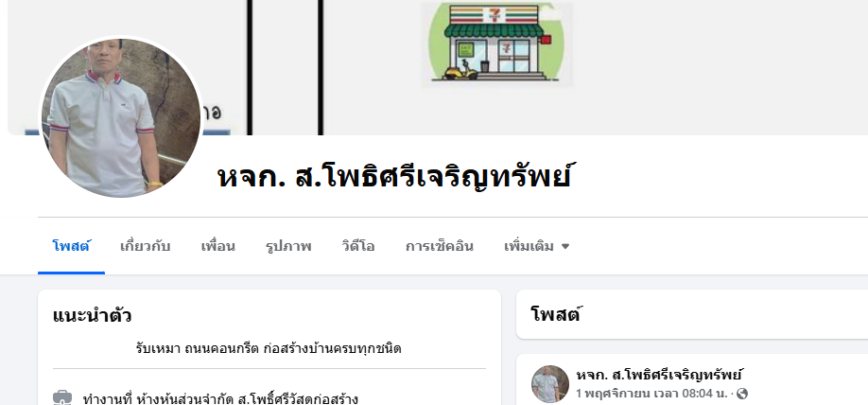Open post author name หจก. ส.โพธิศรีเจริญทรัพย์
The width and height of the screenshot is (868, 405).
[659, 375]
